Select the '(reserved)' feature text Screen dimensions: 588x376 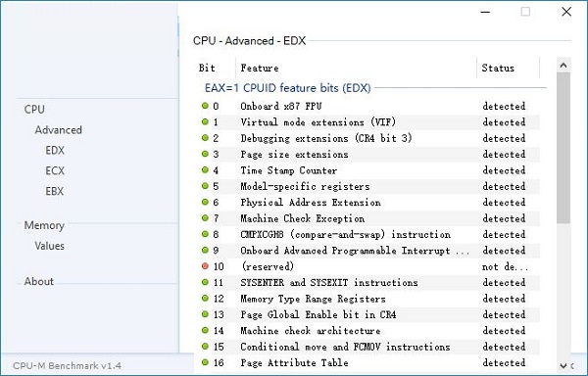tap(268, 266)
